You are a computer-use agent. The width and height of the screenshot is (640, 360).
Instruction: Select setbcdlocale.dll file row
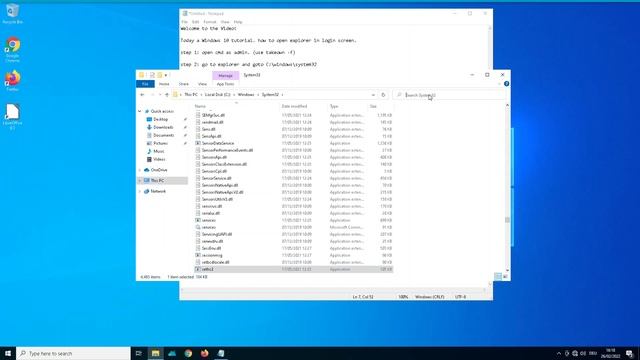pos(293,262)
